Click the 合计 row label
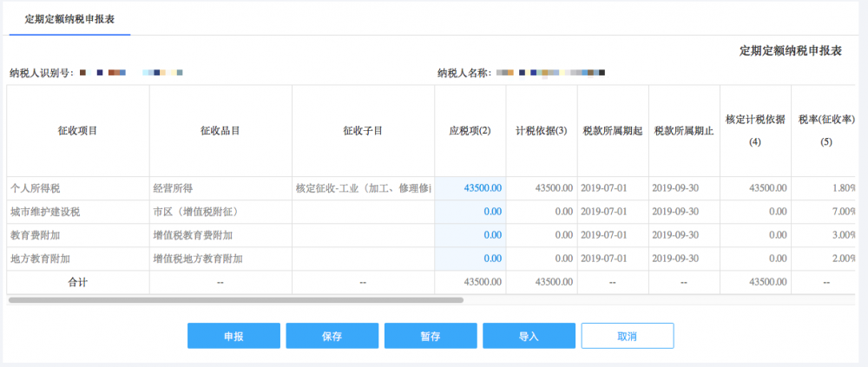The width and height of the screenshot is (868, 367). click(77, 282)
